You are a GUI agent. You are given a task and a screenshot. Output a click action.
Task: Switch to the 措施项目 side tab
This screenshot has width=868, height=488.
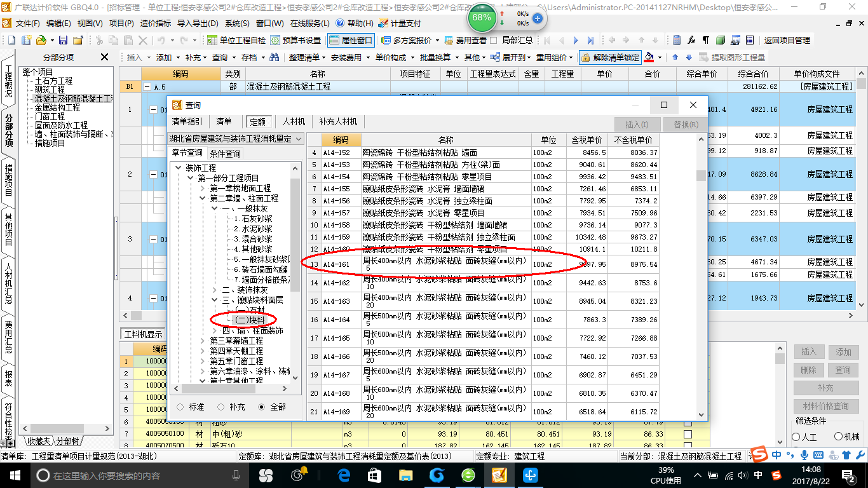(x=8, y=180)
